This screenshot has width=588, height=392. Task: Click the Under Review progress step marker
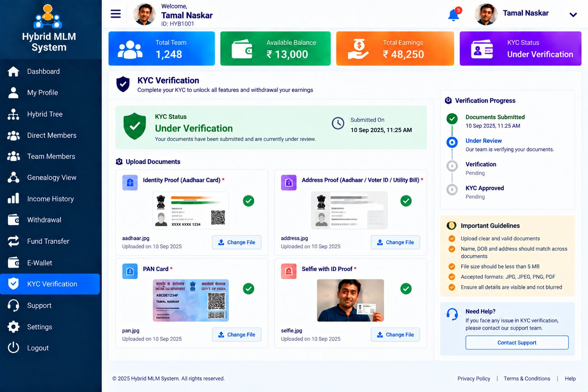click(x=452, y=142)
